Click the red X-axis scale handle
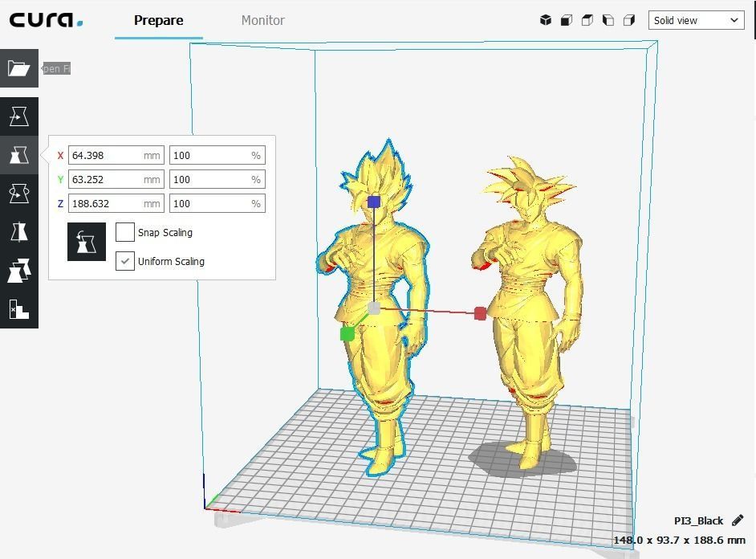 (x=480, y=313)
